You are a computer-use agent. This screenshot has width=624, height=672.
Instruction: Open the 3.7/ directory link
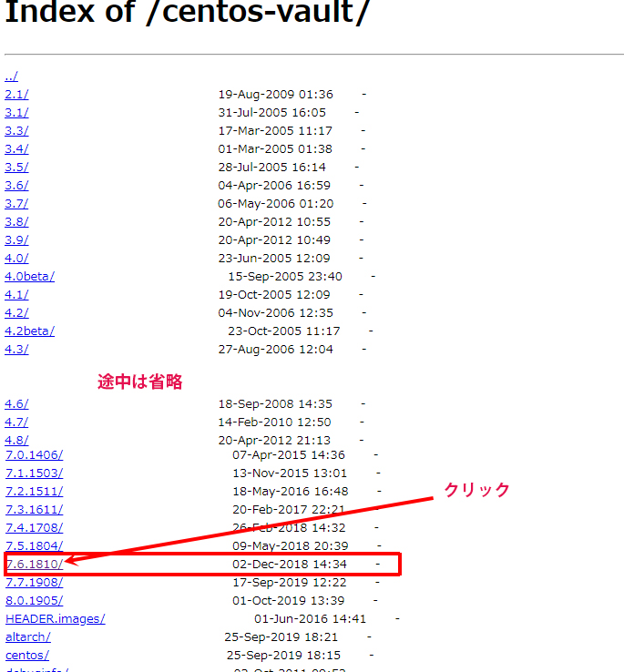(16, 204)
